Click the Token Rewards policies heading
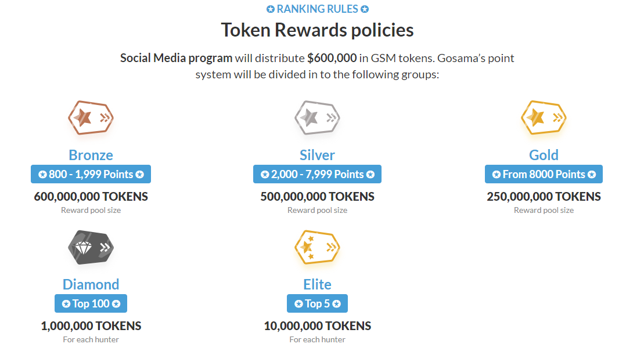This screenshot has width=644, height=362. 317,30
